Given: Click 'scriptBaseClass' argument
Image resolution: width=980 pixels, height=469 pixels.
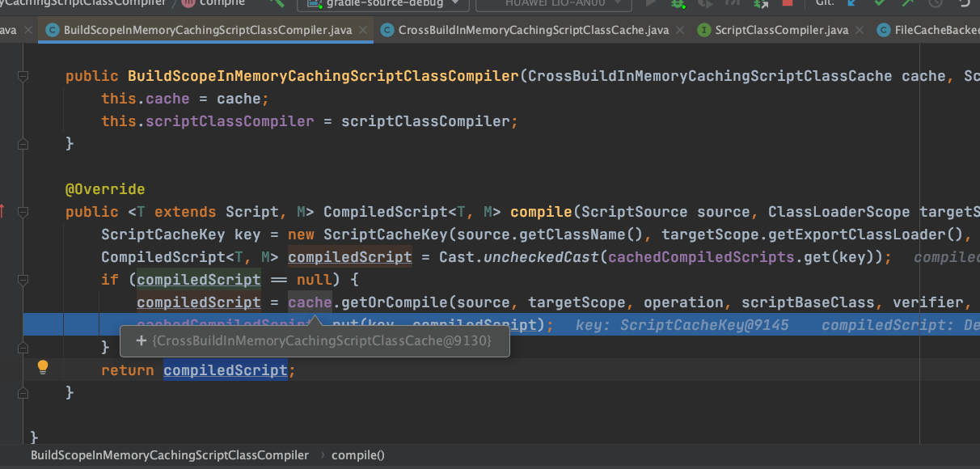Looking at the screenshot, I should 808,302.
